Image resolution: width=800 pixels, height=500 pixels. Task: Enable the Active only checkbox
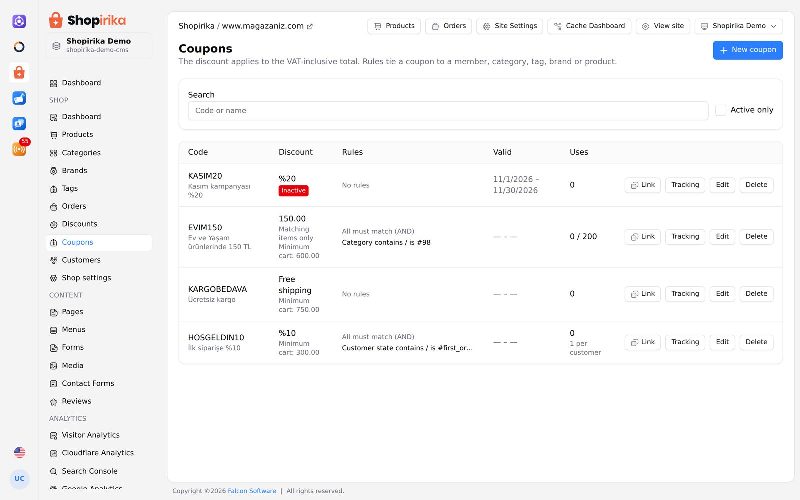[720, 110]
